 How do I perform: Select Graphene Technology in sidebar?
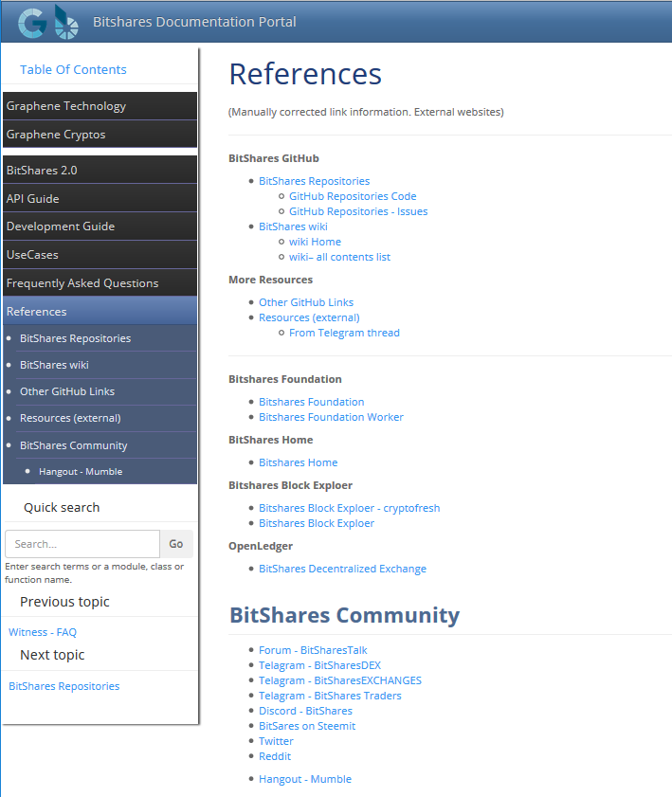click(x=100, y=106)
